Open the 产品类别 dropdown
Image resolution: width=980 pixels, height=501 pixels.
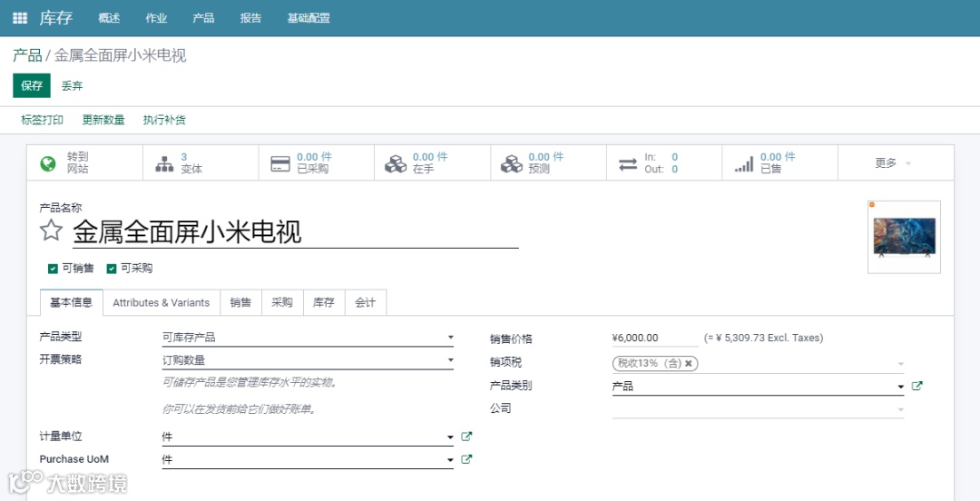click(x=758, y=387)
